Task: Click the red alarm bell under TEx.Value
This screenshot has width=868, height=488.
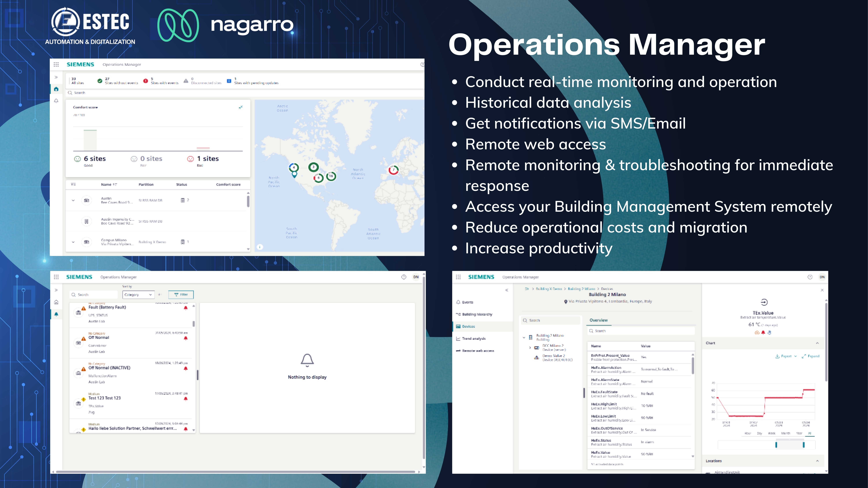Action: click(x=763, y=332)
